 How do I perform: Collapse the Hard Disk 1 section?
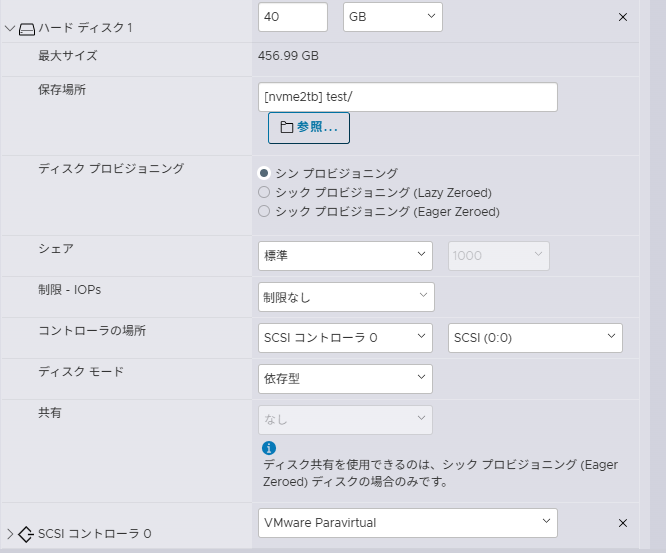pos(10,28)
